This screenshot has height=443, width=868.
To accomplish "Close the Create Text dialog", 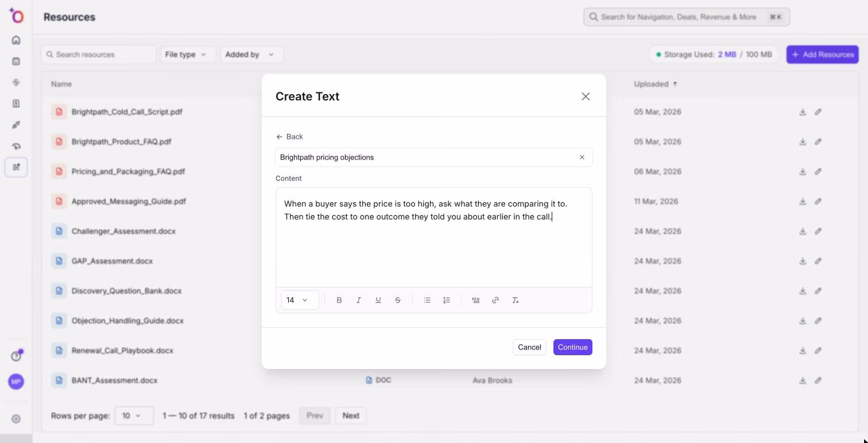I will [x=586, y=96].
